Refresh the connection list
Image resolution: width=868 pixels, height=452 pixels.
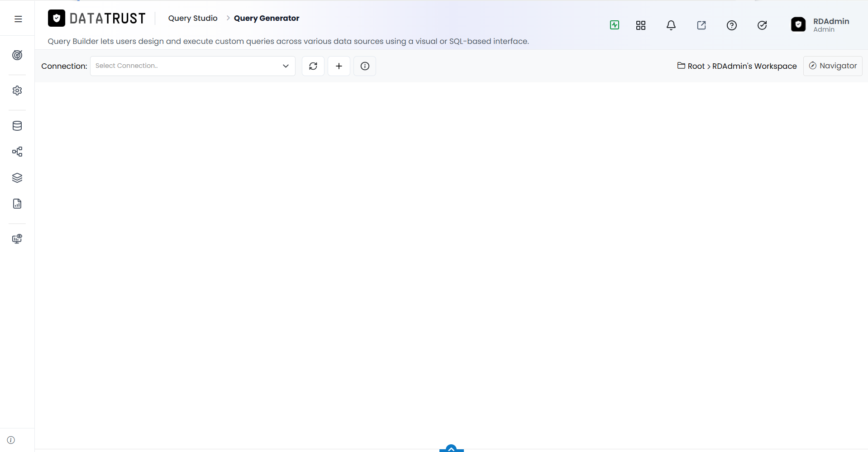pyautogui.click(x=313, y=66)
